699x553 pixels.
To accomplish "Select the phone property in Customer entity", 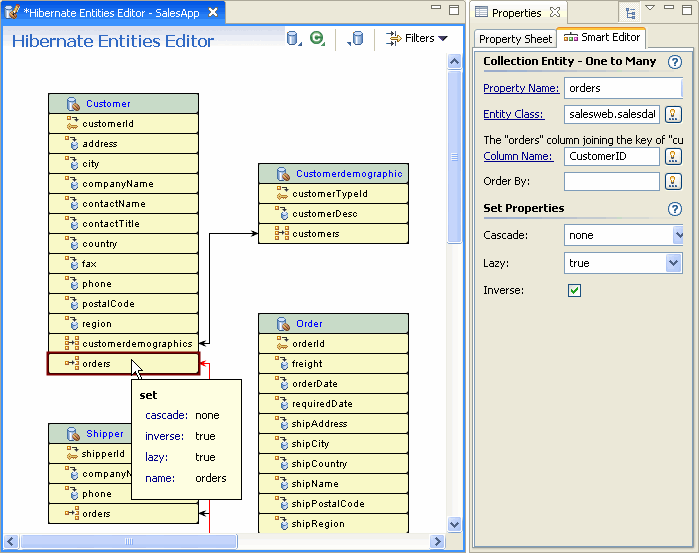I will click(123, 284).
